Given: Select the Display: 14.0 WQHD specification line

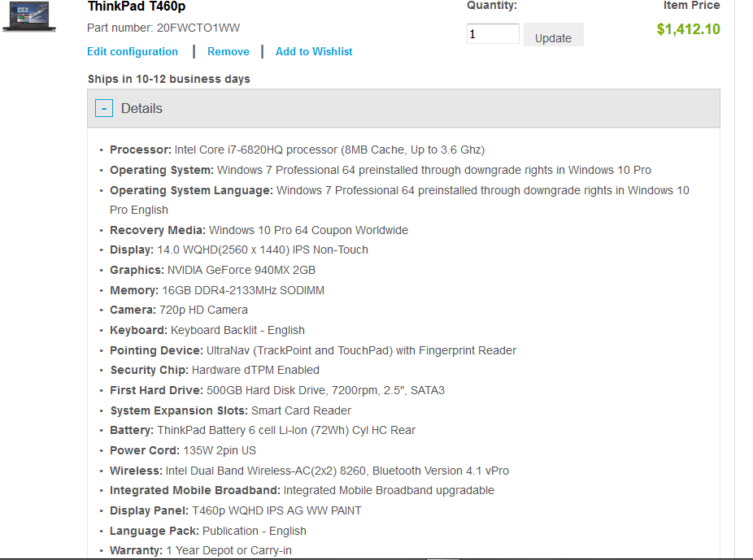Looking at the screenshot, I should pos(239,250).
